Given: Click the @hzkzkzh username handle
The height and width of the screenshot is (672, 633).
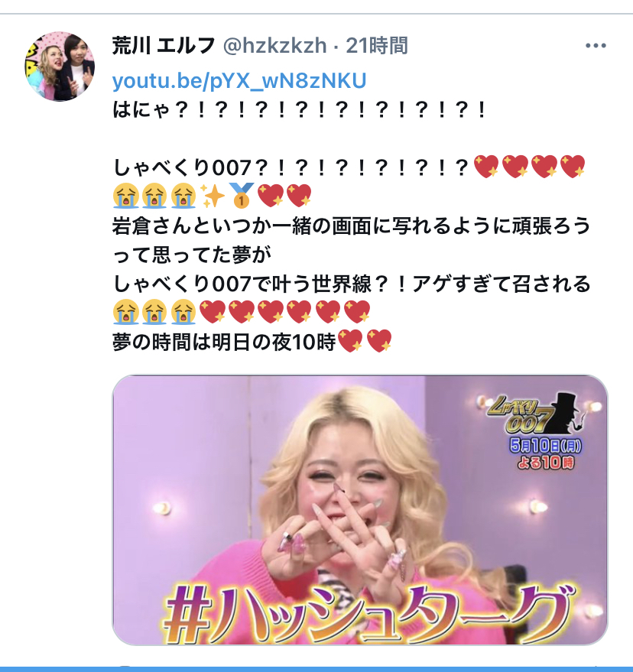Looking at the screenshot, I should [274, 45].
